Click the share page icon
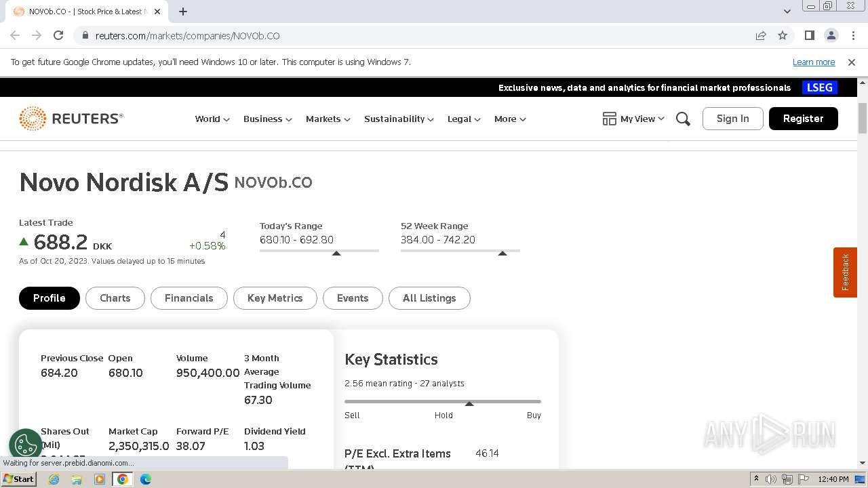Screen dimensions: 868x488 [x=761, y=35]
